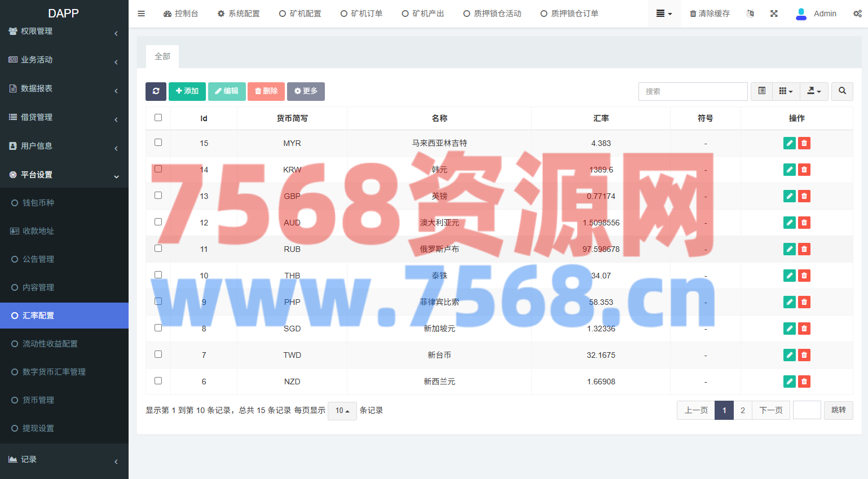Check the box for TWD row

coord(158,354)
